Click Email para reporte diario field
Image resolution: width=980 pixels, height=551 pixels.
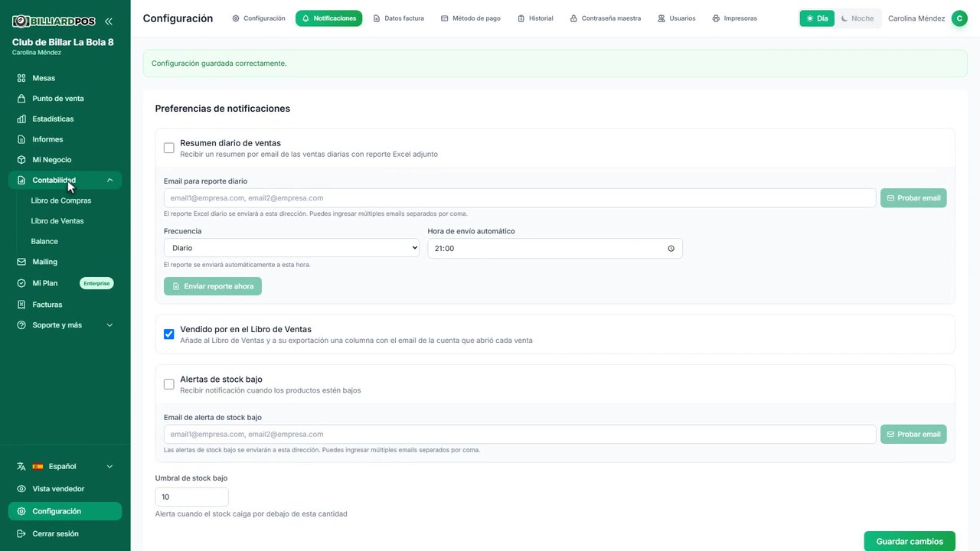(x=520, y=198)
